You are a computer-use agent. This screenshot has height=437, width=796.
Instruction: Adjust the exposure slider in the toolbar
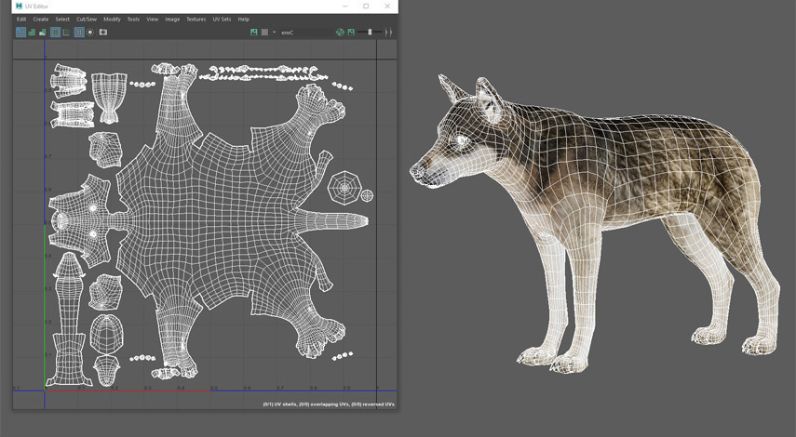pos(369,32)
